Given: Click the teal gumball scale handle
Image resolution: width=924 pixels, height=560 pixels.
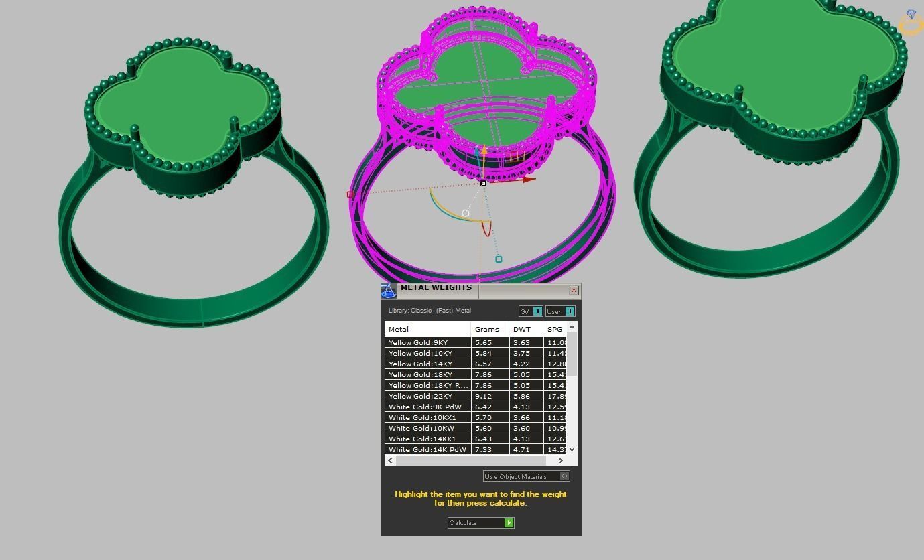Looking at the screenshot, I should (x=499, y=259).
